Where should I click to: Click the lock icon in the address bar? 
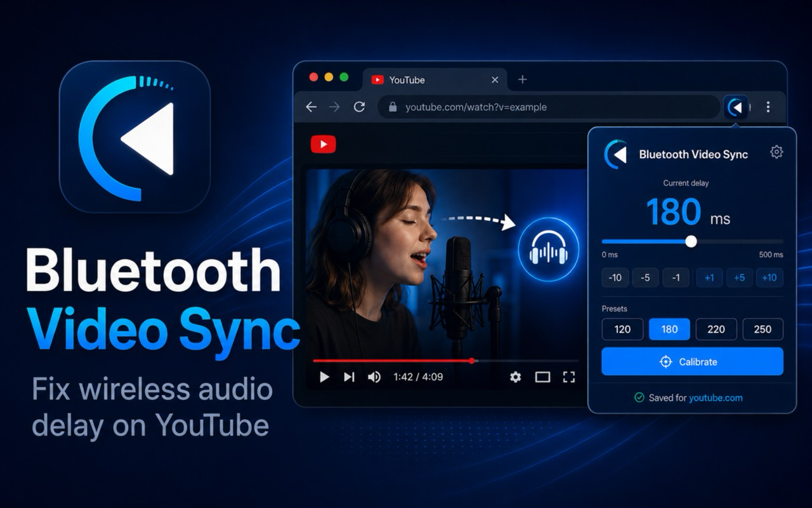(x=392, y=107)
